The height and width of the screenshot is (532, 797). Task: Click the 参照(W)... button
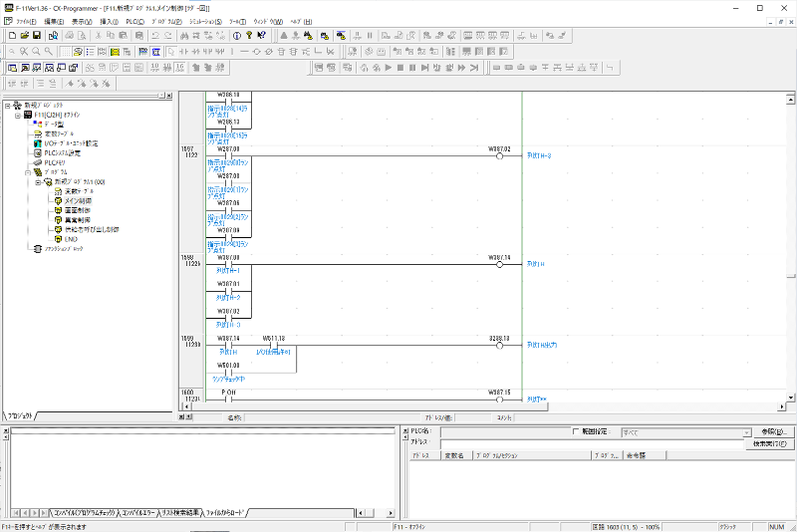[x=773, y=431]
